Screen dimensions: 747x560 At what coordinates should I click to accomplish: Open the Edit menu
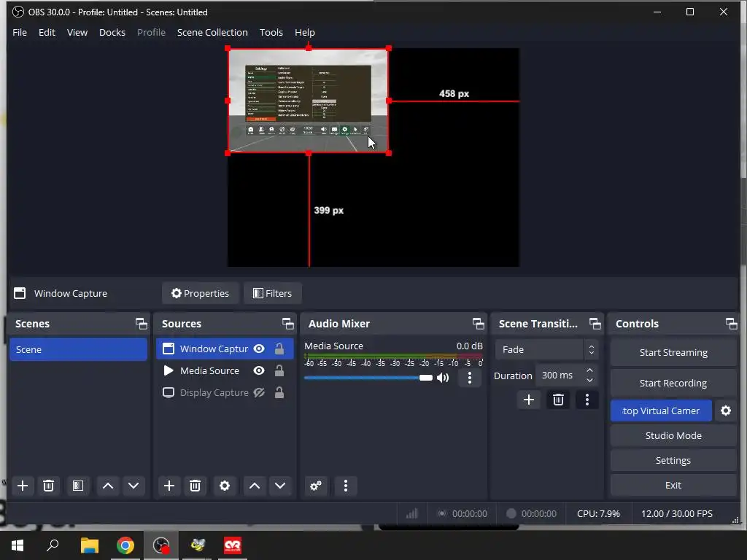pyautogui.click(x=47, y=32)
